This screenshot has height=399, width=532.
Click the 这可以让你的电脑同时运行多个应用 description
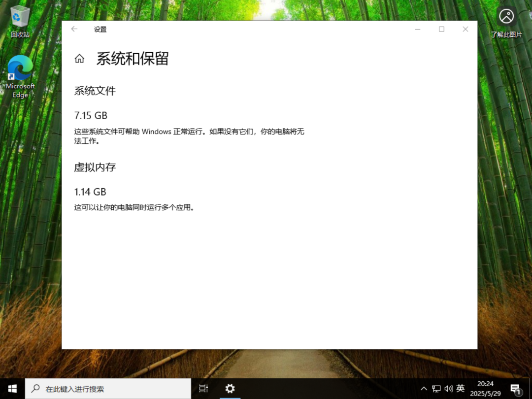tap(134, 207)
